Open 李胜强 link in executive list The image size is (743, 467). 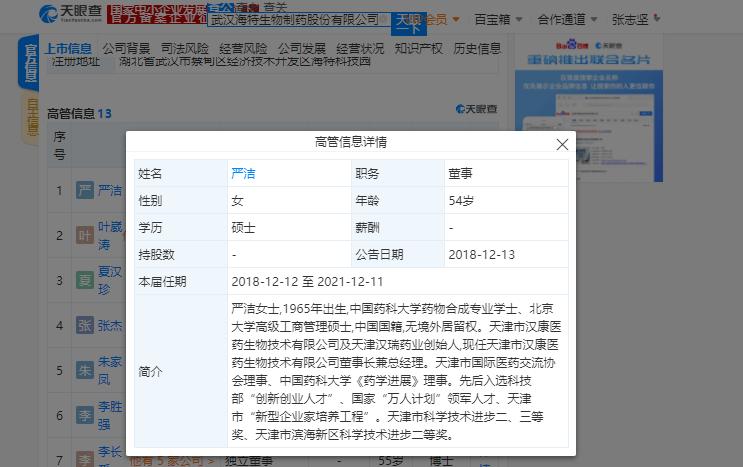pyautogui.click(x=110, y=415)
